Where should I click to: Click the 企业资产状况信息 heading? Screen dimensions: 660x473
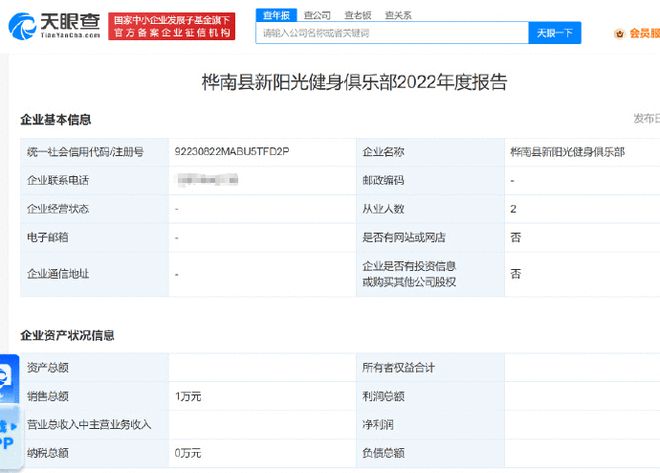pyautogui.click(x=67, y=335)
